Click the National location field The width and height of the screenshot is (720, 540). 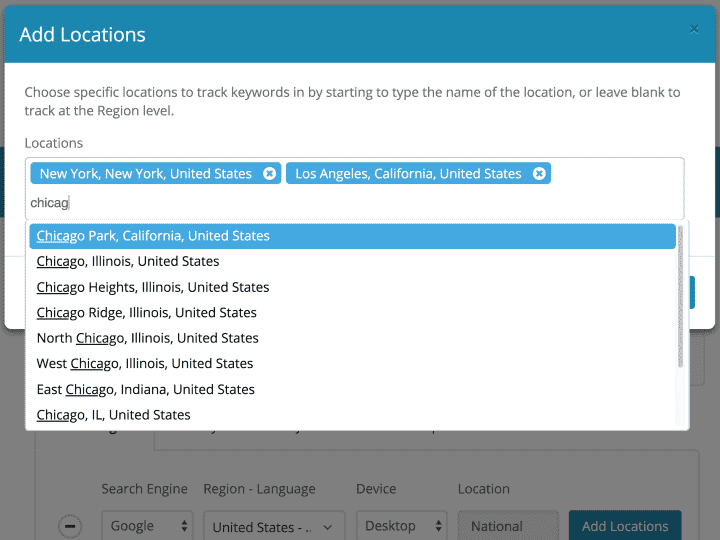508,526
